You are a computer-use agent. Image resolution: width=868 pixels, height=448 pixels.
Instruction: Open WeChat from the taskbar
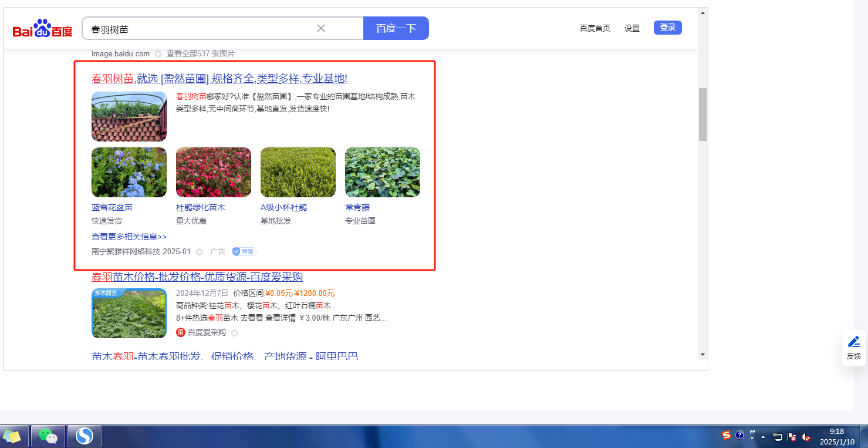coord(48,436)
